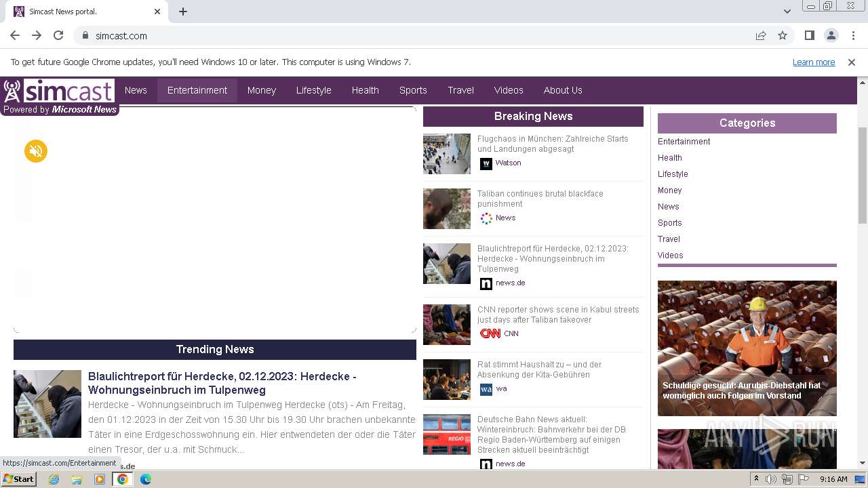This screenshot has height=488, width=868.
Task: Open File Explorer from taskbar
Action: (x=77, y=479)
